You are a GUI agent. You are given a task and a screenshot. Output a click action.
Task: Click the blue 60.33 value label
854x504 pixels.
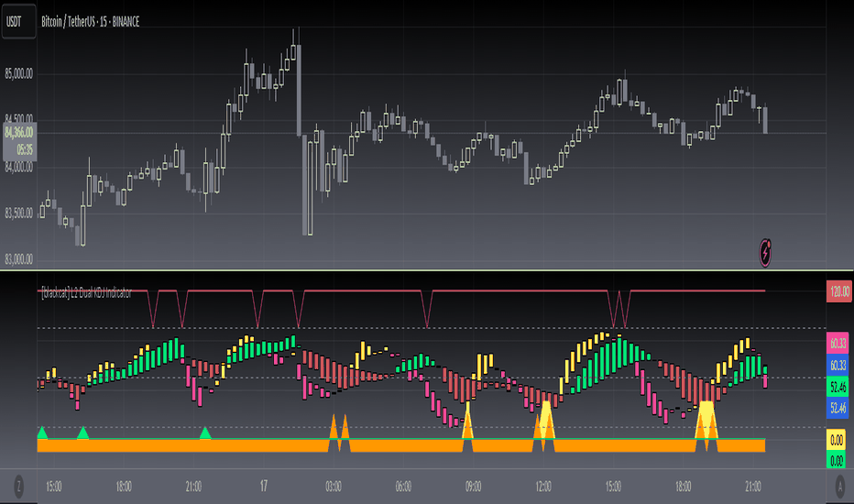(838, 365)
